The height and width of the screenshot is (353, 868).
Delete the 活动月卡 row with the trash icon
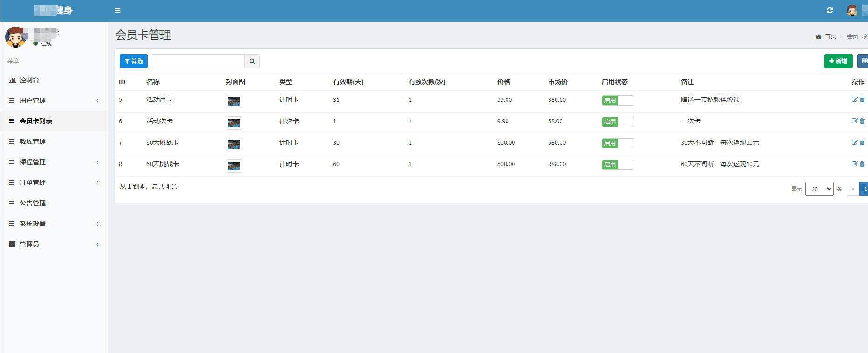862,99
